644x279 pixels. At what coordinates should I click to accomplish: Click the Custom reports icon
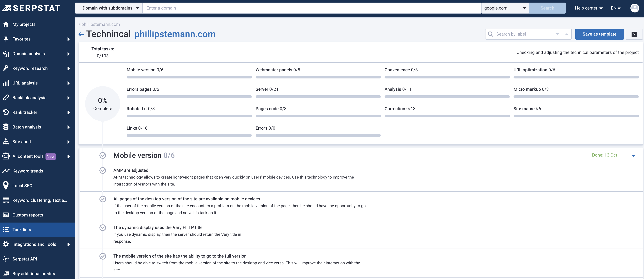(6, 215)
